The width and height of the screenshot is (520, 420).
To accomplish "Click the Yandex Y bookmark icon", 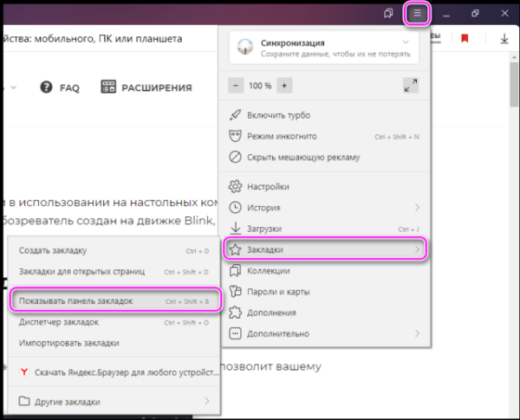I will (24, 372).
